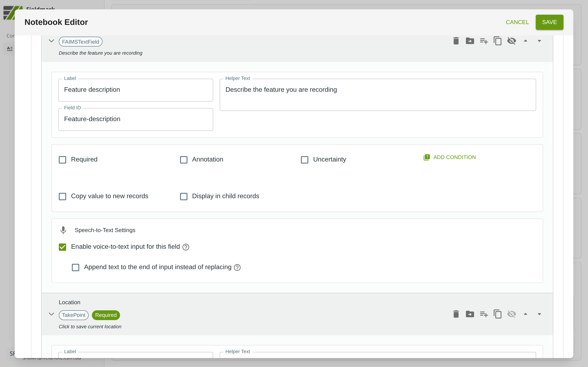Click the ADD CONDITION link
The height and width of the screenshot is (367, 588).
coord(450,157)
